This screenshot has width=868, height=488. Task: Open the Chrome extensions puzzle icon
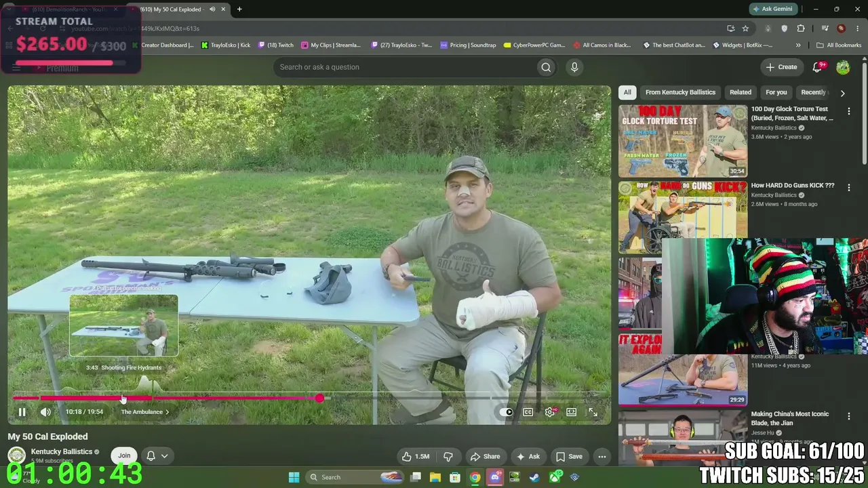[801, 28]
